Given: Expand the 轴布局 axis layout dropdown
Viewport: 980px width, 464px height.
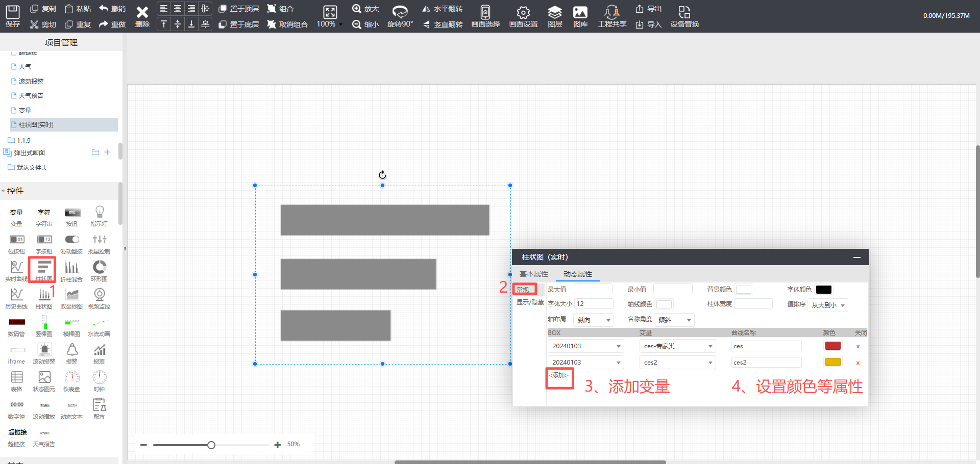Looking at the screenshot, I should coord(594,320).
